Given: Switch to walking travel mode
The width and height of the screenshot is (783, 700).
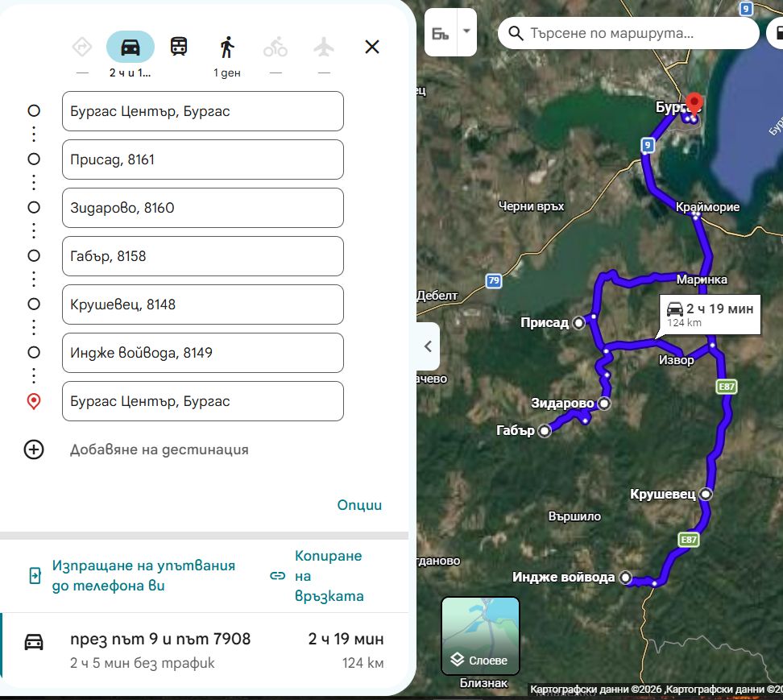Looking at the screenshot, I should 227,47.
